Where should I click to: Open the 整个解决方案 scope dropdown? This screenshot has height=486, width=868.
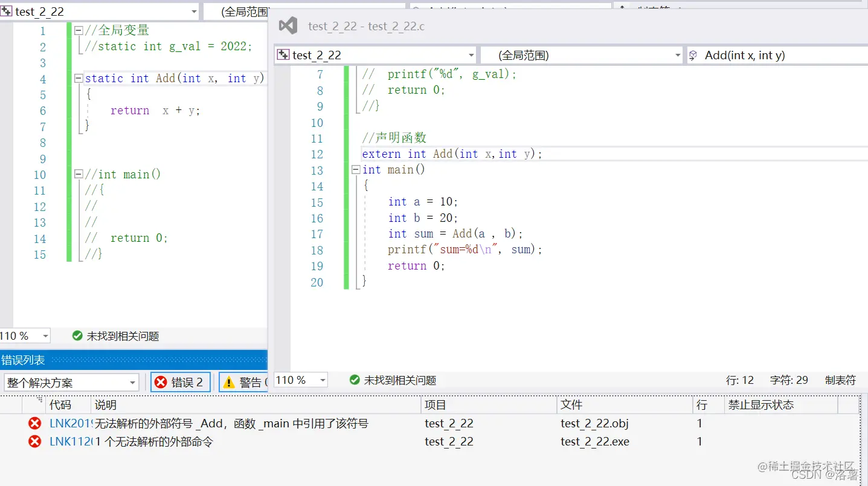[71, 383]
